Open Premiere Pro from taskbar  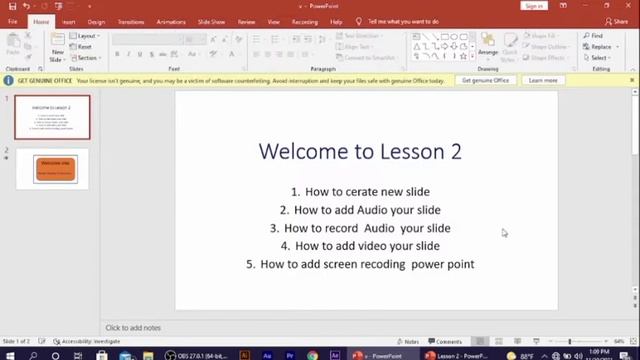pyautogui.click(x=290, y=355)
